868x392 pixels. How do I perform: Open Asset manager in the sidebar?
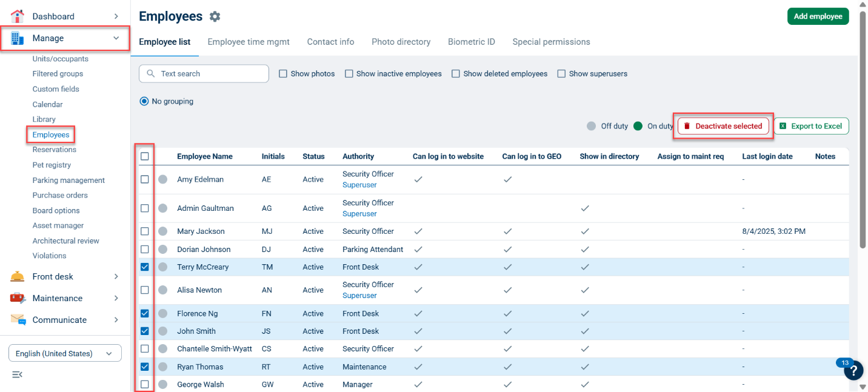pyautogui.click(x=58, y=225)
